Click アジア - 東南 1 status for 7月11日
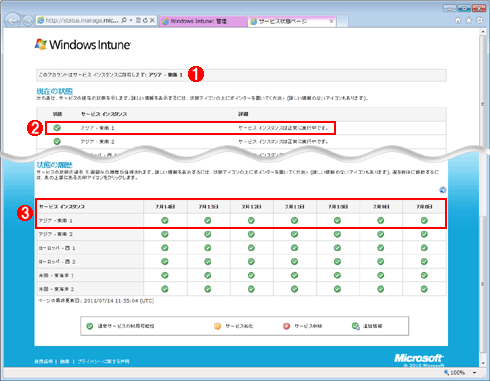The height and width of the screenshot is (381, 490). [294, 220]
